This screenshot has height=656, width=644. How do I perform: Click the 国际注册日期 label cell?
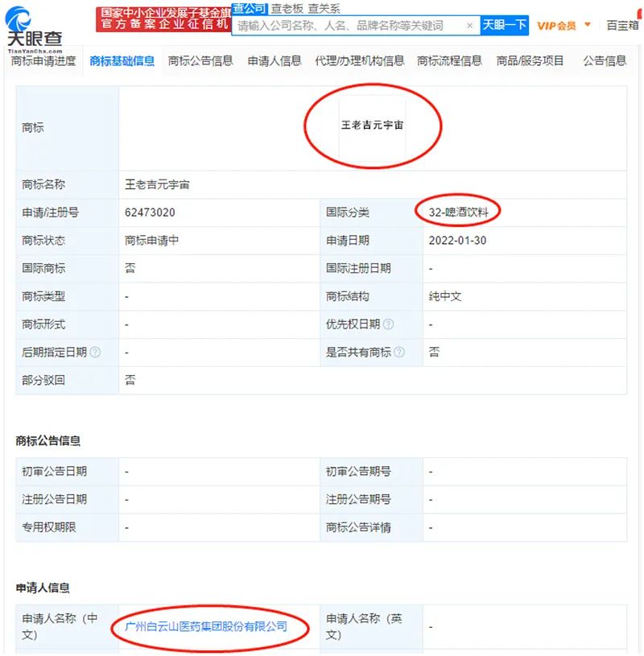click(x=372, y=269)
